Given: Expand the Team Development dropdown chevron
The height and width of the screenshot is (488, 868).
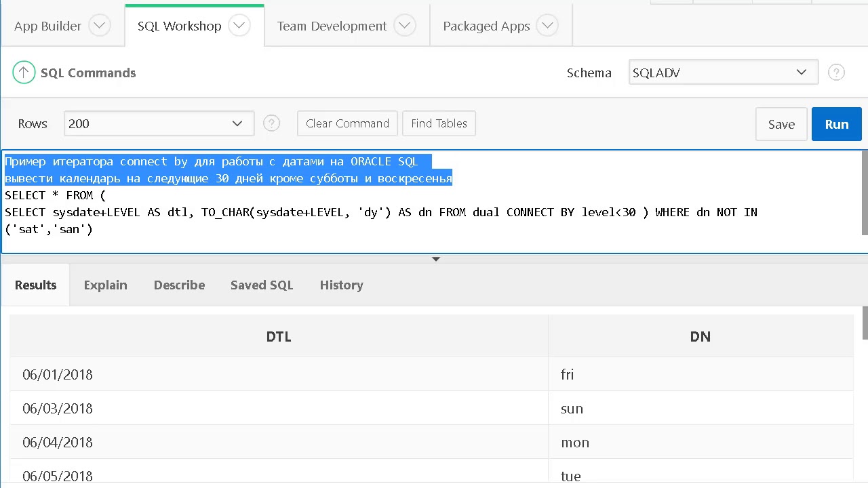Looking at the screenshot, I should (x=405, y=26).
